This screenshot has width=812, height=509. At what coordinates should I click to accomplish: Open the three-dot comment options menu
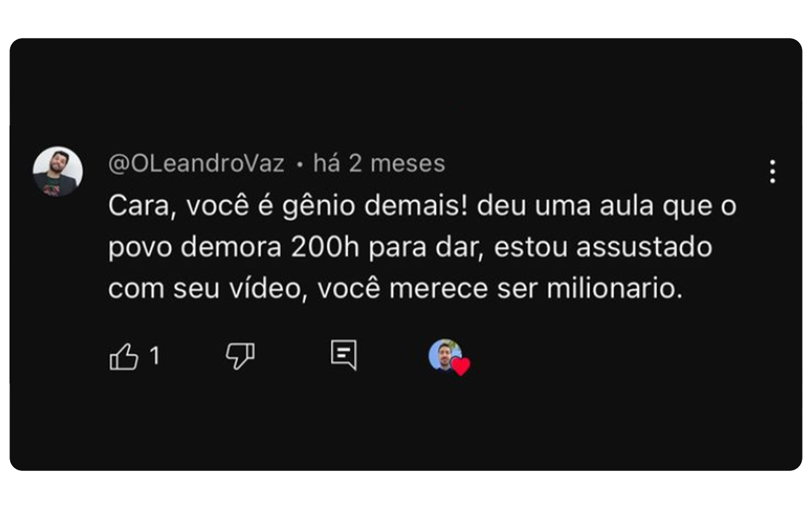(x=772, y=172)
